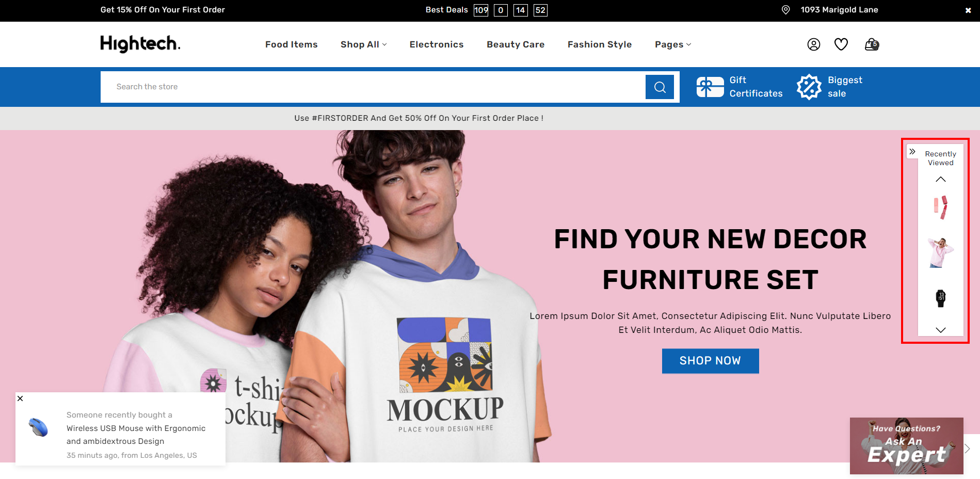Dismiss the top announcement bar
Image resolution: width=980 pixels, height=479 pixels.
[968, 10]
